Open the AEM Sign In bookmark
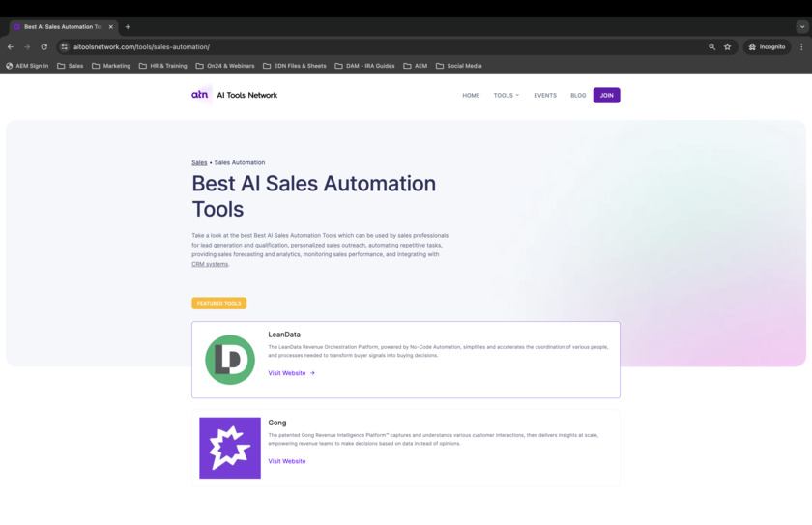 [27, 66]
